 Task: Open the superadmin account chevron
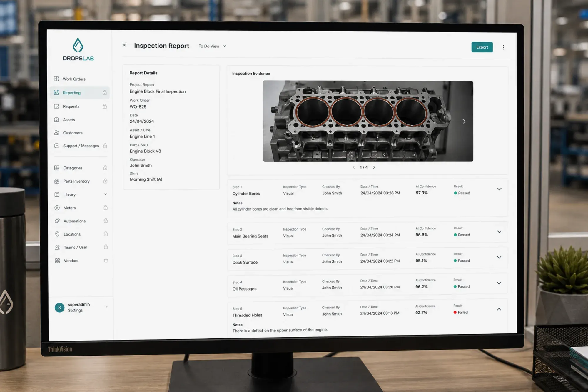pos(106,307)
